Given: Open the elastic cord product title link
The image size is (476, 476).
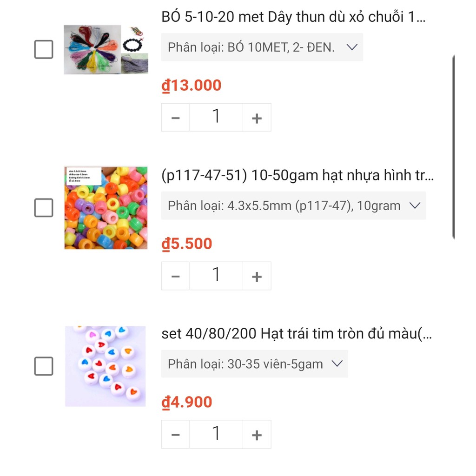Looking at the screenshot, I should [x=297, y=17].
